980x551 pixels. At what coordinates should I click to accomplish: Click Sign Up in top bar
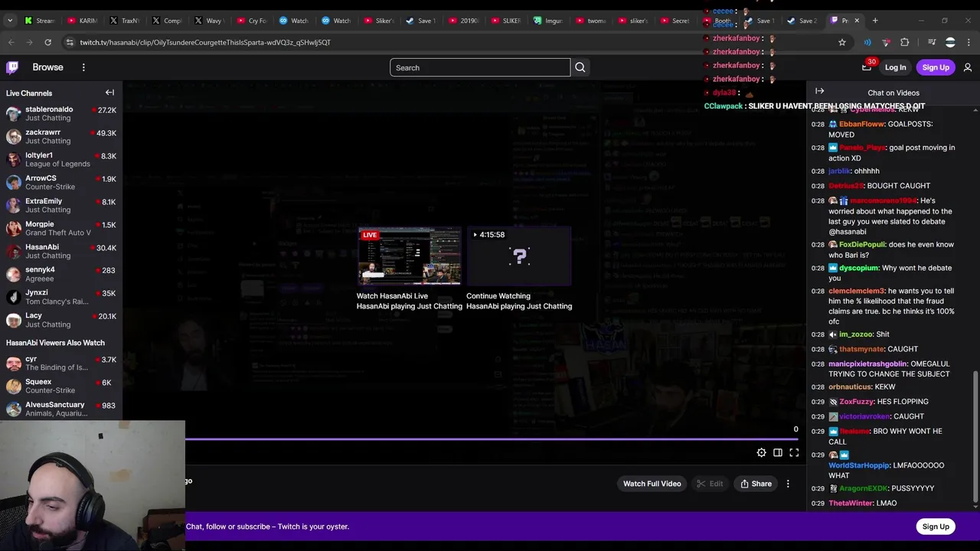[x=936, y=67]
